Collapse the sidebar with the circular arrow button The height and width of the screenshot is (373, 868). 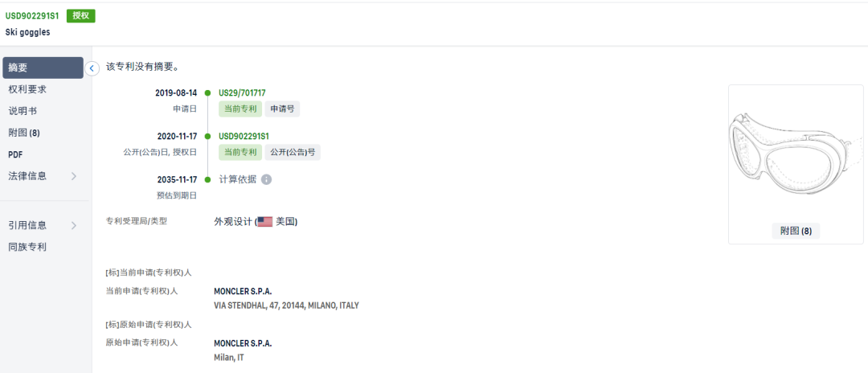(x=92, y=68)
